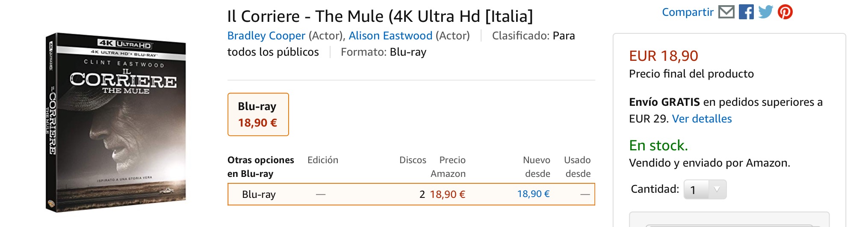This screenshot has width=868, height=227.
Task: Share product via email envelope icon
Action: click(726, 12)
